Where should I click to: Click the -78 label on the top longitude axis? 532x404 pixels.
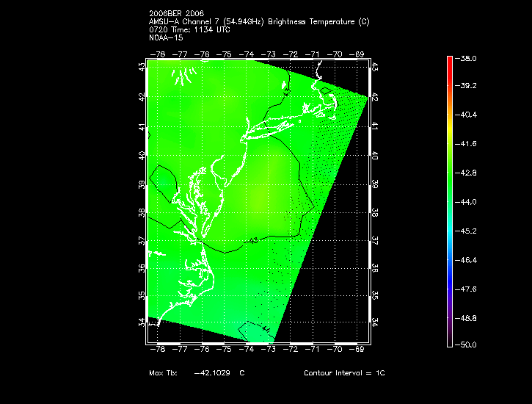[158, 54]
